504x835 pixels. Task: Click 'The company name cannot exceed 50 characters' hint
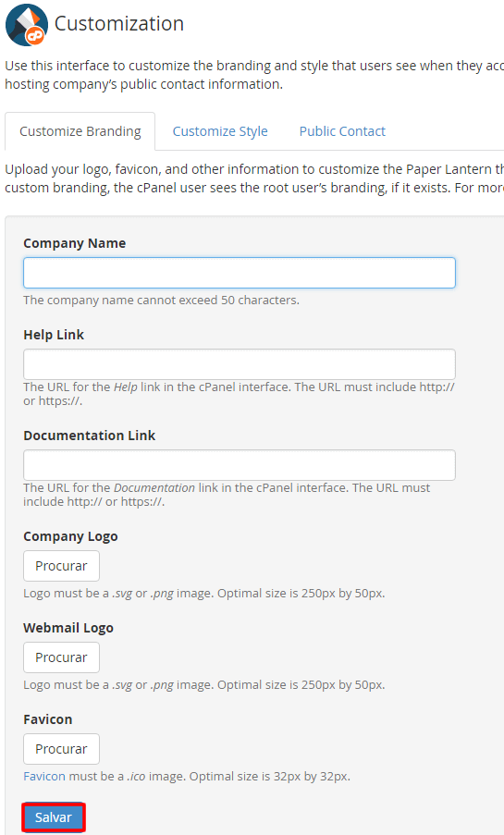(162, 300)
